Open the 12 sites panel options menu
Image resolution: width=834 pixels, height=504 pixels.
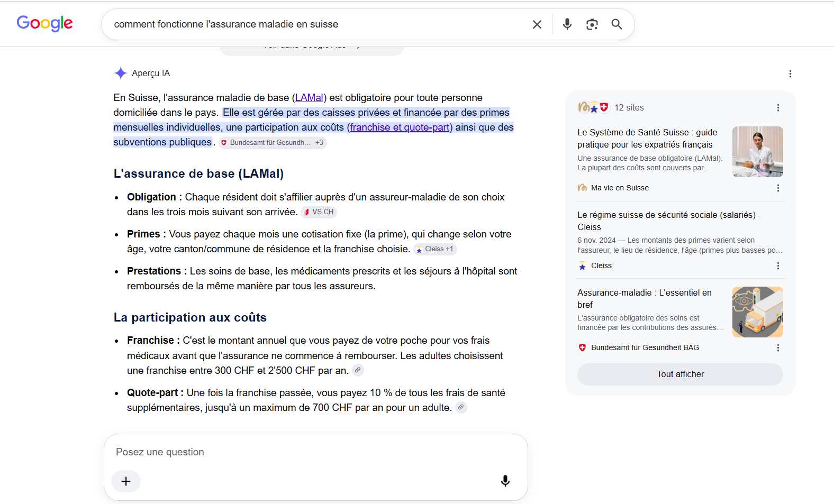(778, 108)
